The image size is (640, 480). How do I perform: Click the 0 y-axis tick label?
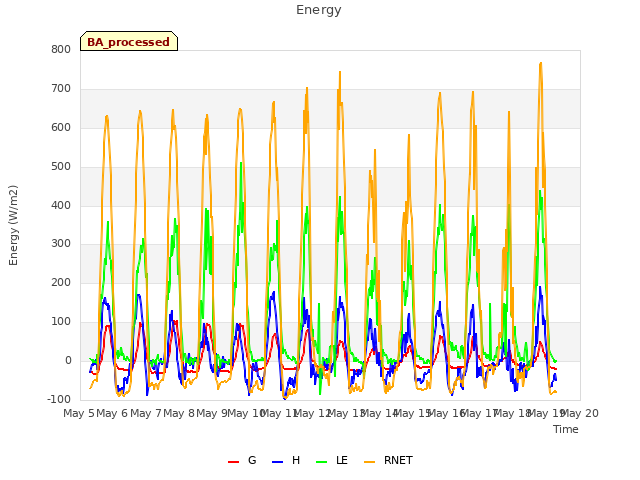coord(68,360)
